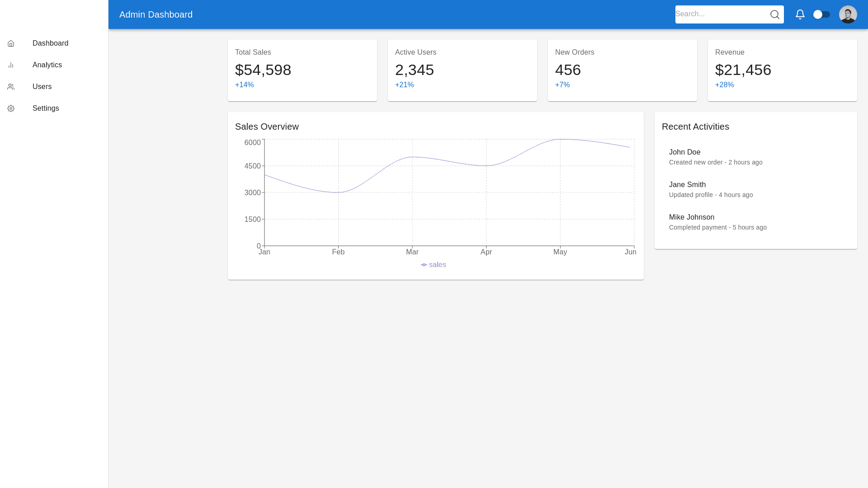Click the May point on sales chart

coord(560,139)
